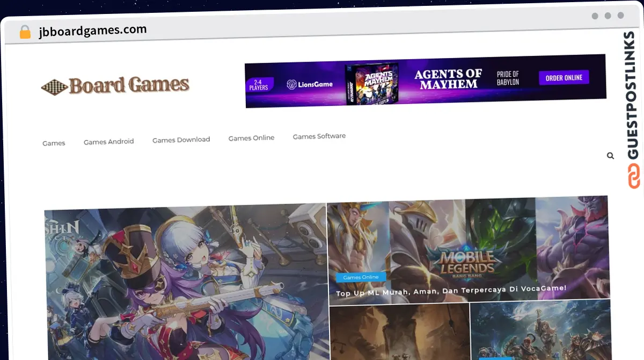Click the padlock icon in address bar

click(25, 32)
